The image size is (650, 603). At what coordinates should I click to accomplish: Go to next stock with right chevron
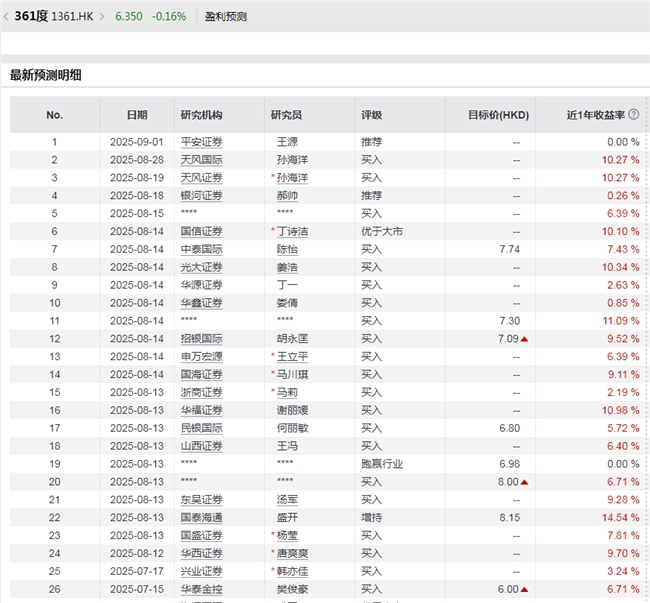(102, 17)
